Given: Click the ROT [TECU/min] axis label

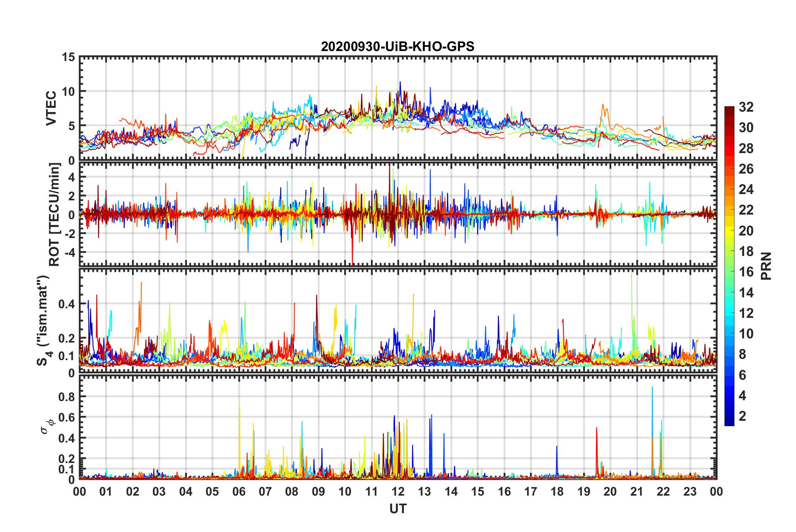Looking at the screenshot, I should point(54,215).
